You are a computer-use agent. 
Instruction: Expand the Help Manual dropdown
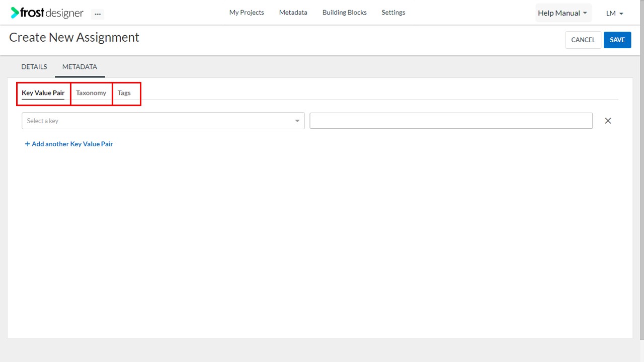[x=563, y=13]
